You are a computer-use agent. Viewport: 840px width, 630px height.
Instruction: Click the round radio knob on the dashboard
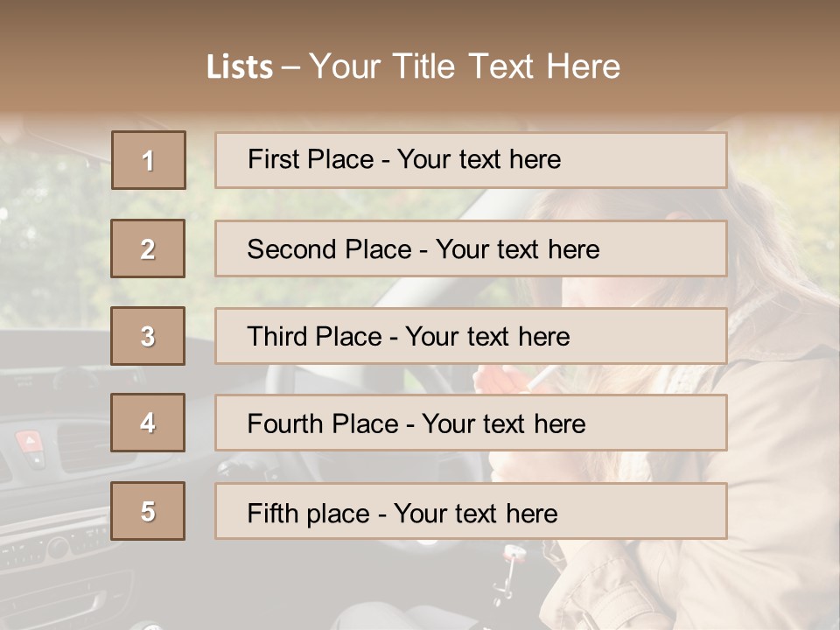(58, 548)
